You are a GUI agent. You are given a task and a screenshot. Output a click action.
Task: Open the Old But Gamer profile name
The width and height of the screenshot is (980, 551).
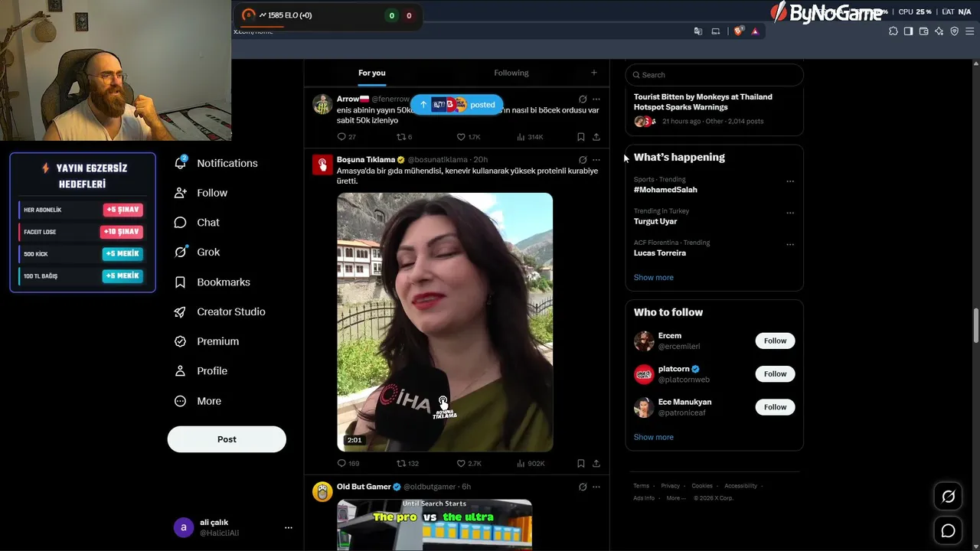[364, 487]
